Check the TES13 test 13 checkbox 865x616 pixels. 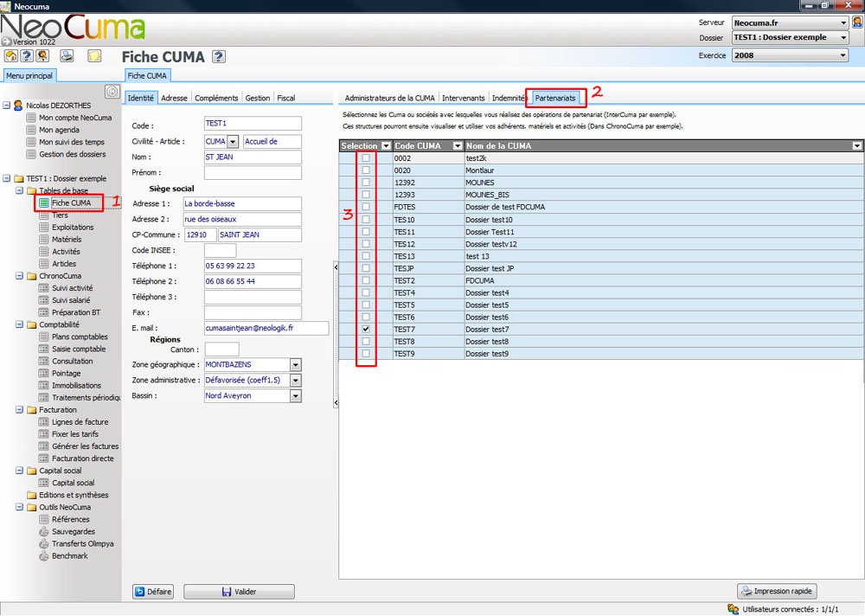tap(366, 256)
